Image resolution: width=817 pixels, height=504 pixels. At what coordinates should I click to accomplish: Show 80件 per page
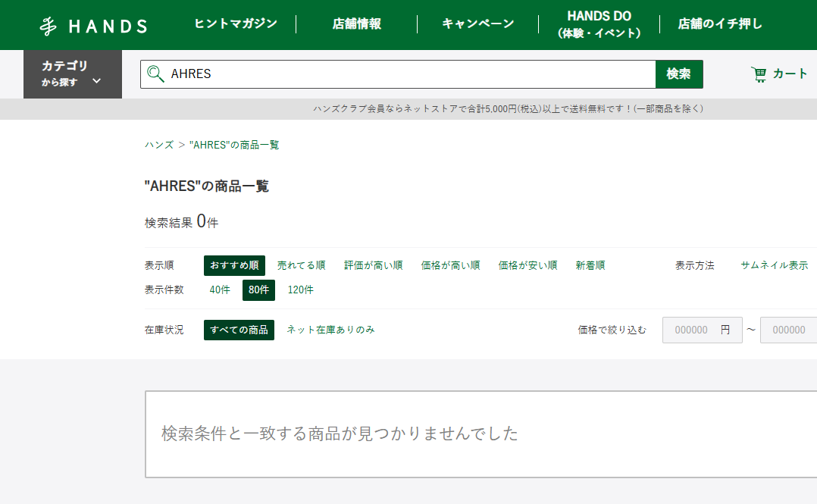(x=258, y=290)
